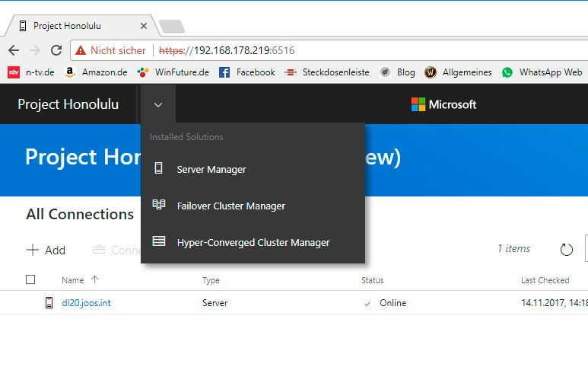588x383 pixels.
Task: Sort by the Last Checked column header
Action: [x=545, y=280]
